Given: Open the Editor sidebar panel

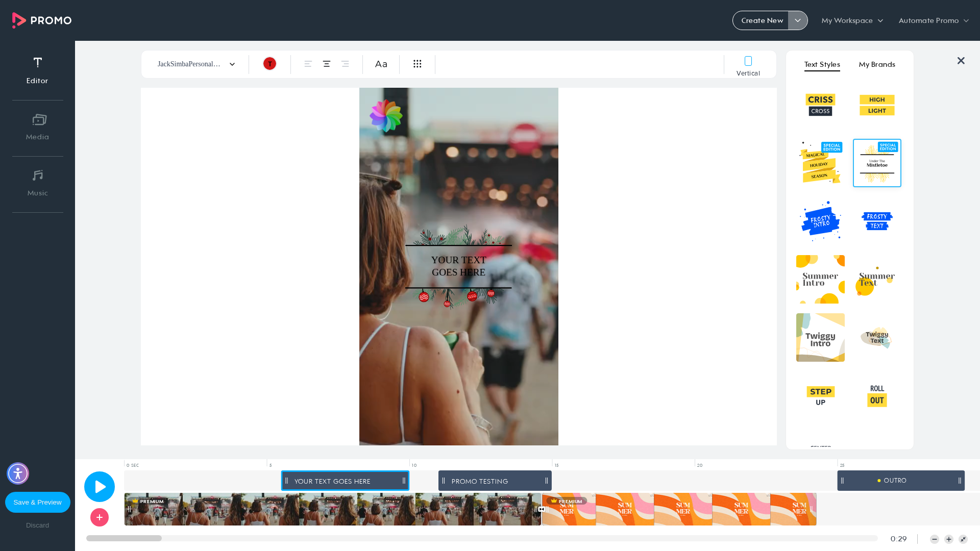Looking at the screenshot, I should (37, 71).
